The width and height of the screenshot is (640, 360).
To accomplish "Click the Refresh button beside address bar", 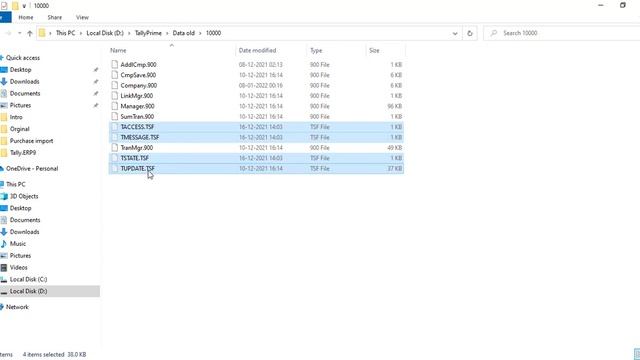I will 470,33.
